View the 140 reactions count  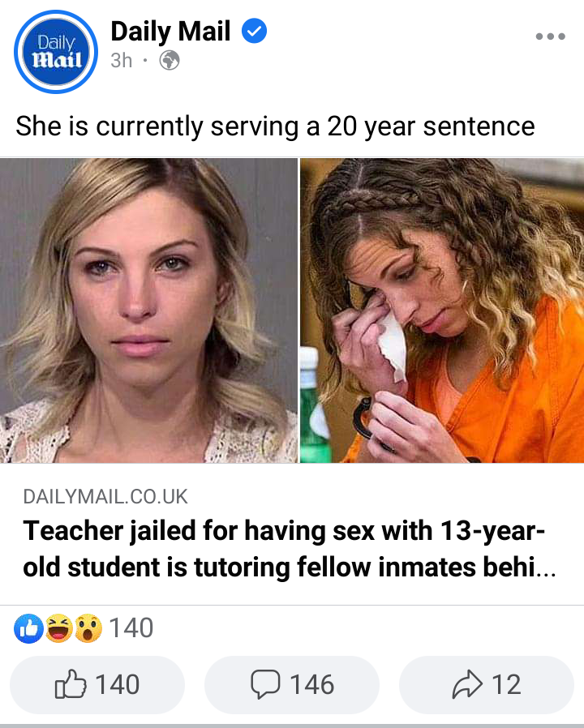131,628
